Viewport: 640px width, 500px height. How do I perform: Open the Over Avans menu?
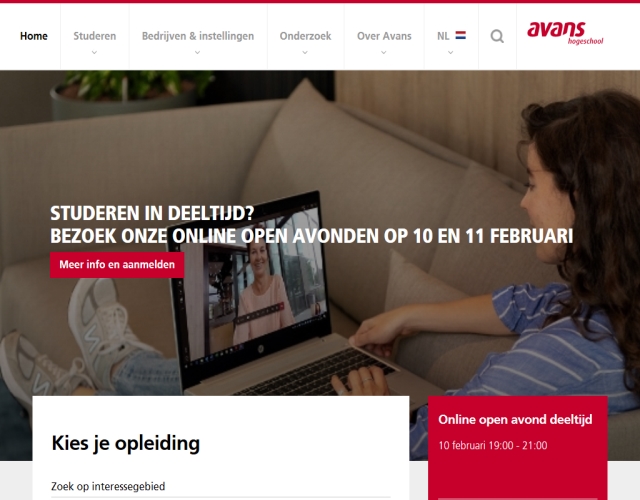[384, 36]
